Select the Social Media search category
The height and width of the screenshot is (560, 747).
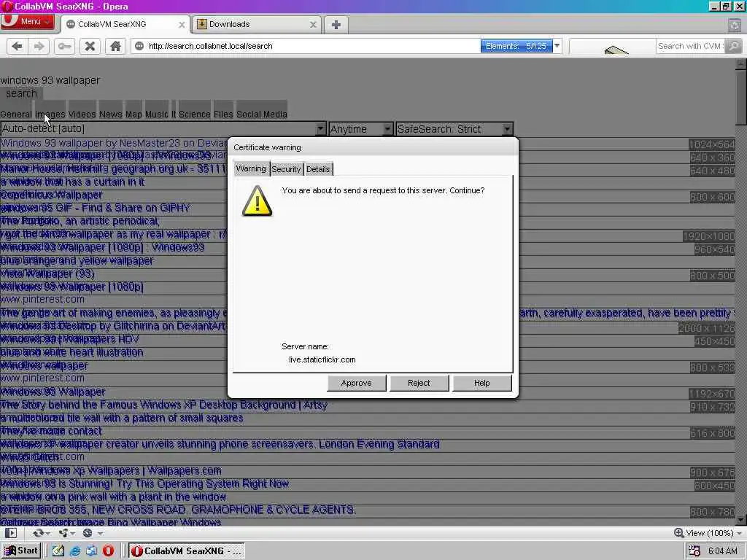point(262,114)
